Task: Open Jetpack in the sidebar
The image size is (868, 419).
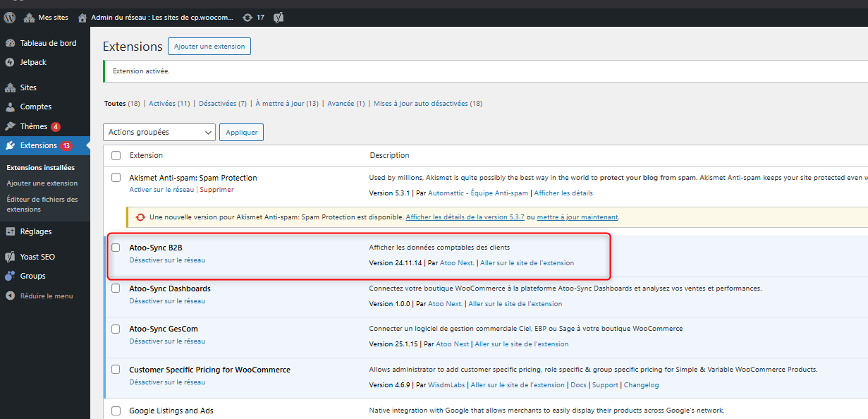Action: (x=45, y=62)
